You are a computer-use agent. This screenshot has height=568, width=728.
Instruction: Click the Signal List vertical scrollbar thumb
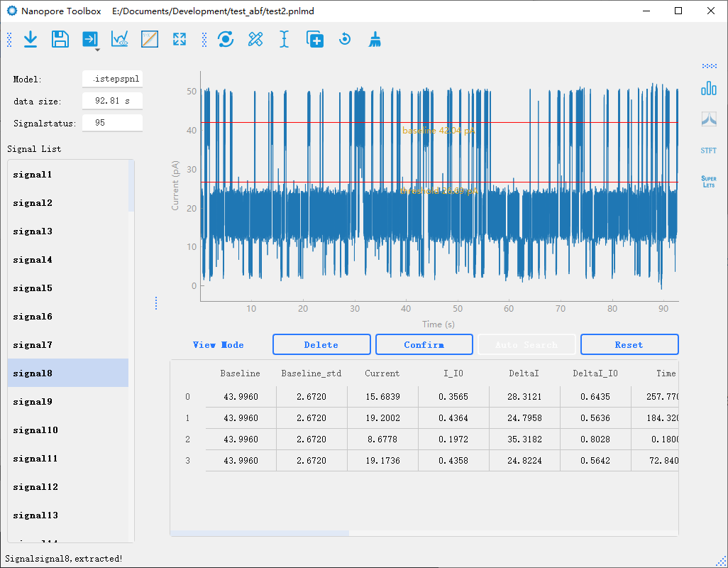131,186
